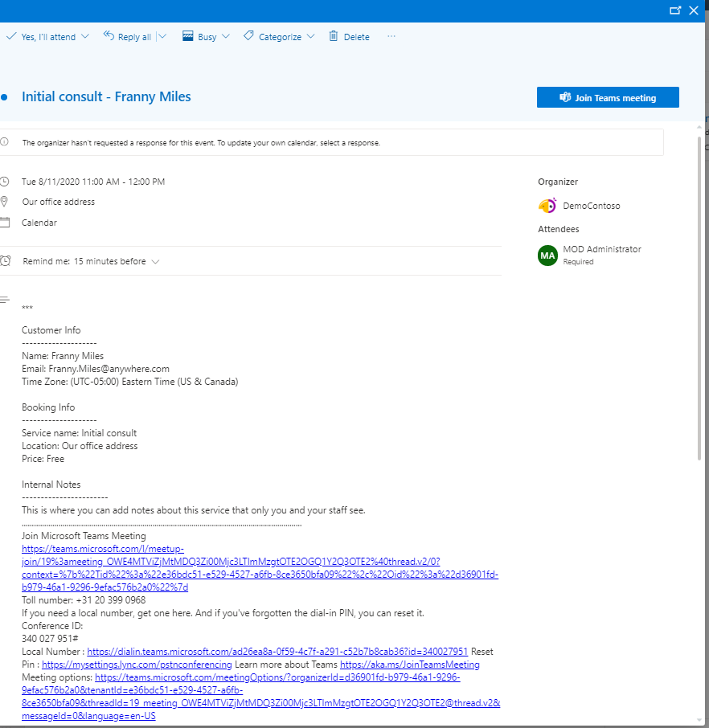Click the date 'Tue 8/11/2020 11:00 AM - 12:00 PM'
The height and width of the screenshot is (728, 709).
click(x=93, y=182)
